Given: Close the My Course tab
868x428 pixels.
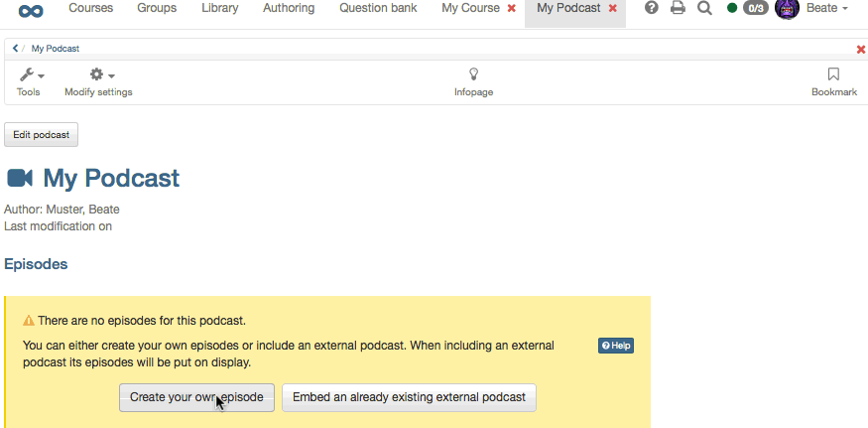Looking at the screenshot, I should (x=512, y=8).
